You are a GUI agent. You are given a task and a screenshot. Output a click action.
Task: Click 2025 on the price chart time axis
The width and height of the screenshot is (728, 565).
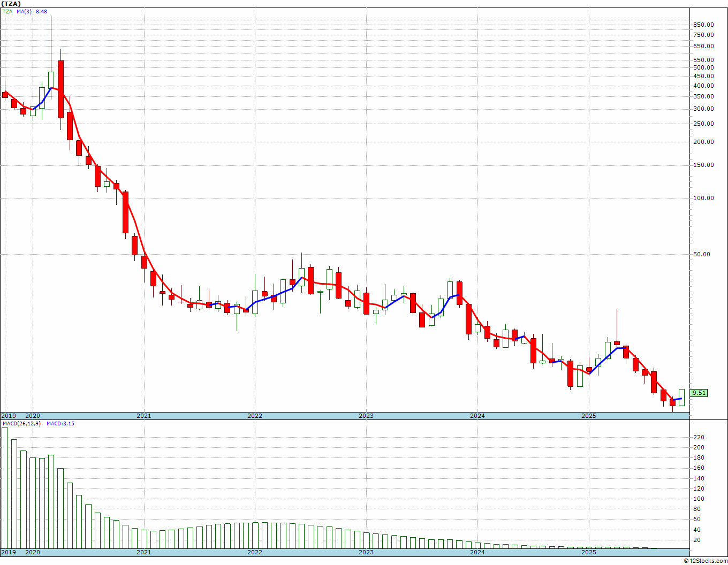pos(589,416)
